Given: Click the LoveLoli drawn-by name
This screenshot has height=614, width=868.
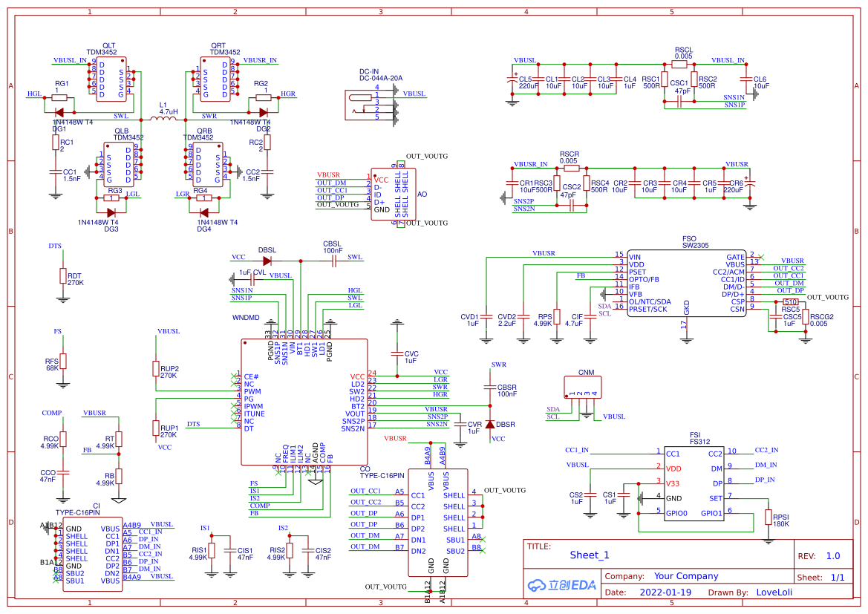Looking at the screenshot, I should click(774, 592).
